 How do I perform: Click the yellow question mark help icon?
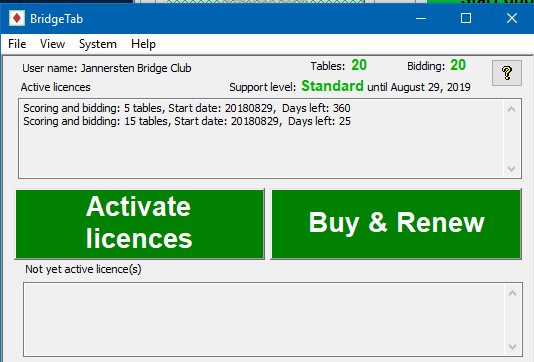[507, 73]
